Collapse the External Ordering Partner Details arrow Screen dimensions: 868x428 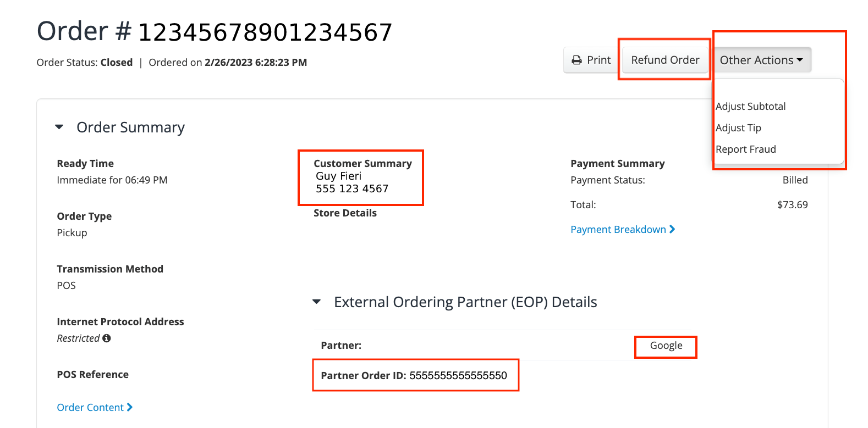click(317, 302)
